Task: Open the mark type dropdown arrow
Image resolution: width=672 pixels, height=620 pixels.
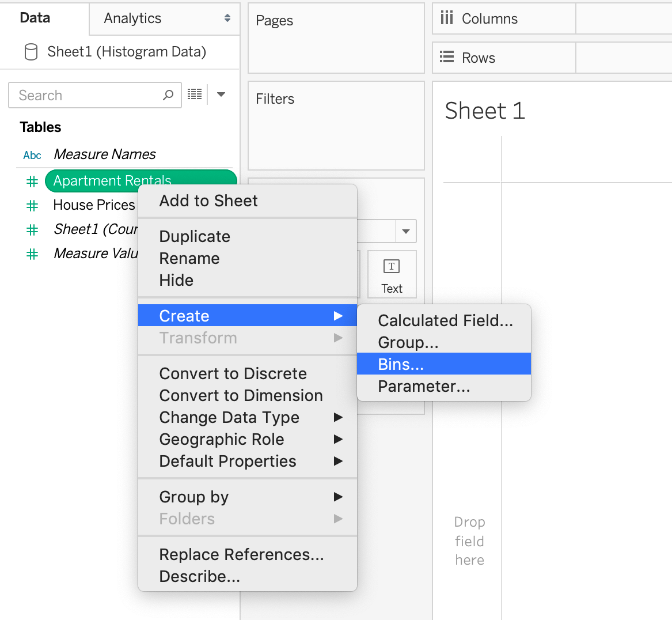Action: point(406,232)
